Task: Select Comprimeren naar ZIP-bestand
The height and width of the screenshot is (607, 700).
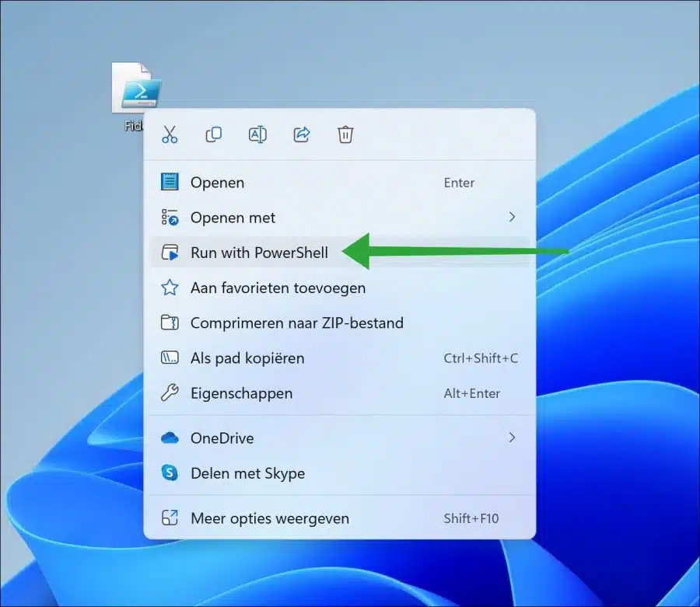Action: tap(340, 323)
